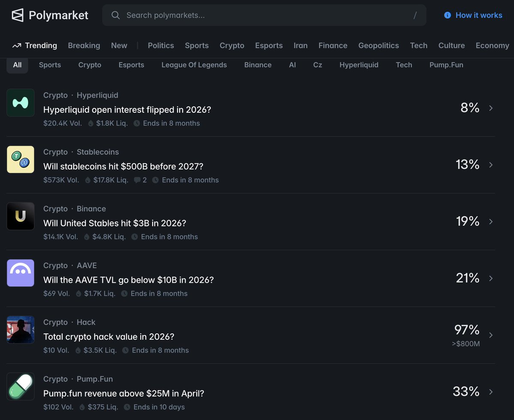This screenshot has width=514, height=420.
Task: Filter by League Of Legends tag
Action: coord(194,65)
